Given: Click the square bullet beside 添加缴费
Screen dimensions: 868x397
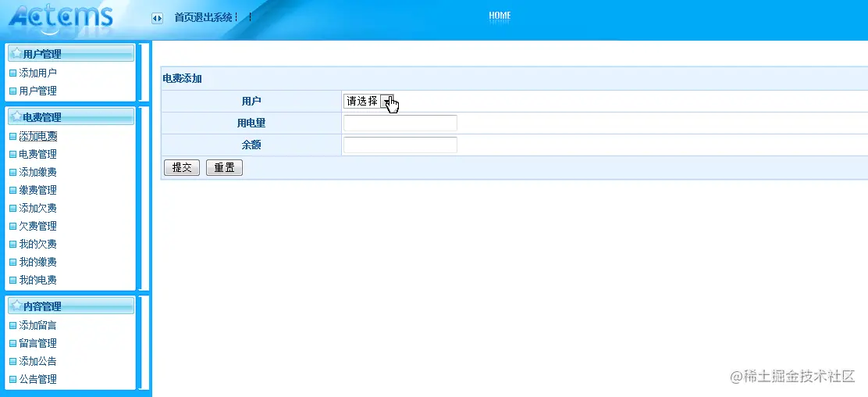Looking at the screenshot, I should [x=12, y=173].
